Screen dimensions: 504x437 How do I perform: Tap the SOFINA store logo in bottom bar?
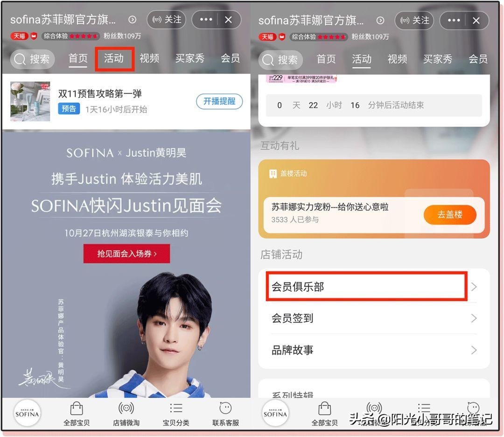point(27,413)
